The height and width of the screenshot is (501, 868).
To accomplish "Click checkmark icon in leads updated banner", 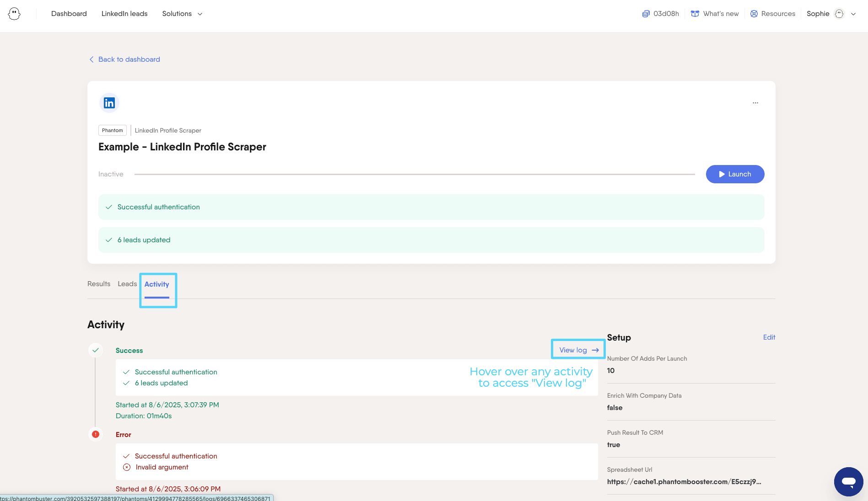I will tap(109, 240).
